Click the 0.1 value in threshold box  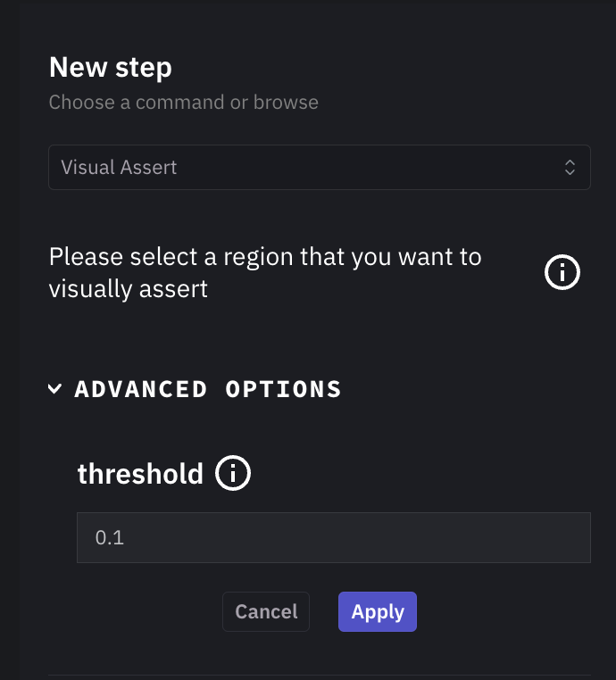coord(109,538)
